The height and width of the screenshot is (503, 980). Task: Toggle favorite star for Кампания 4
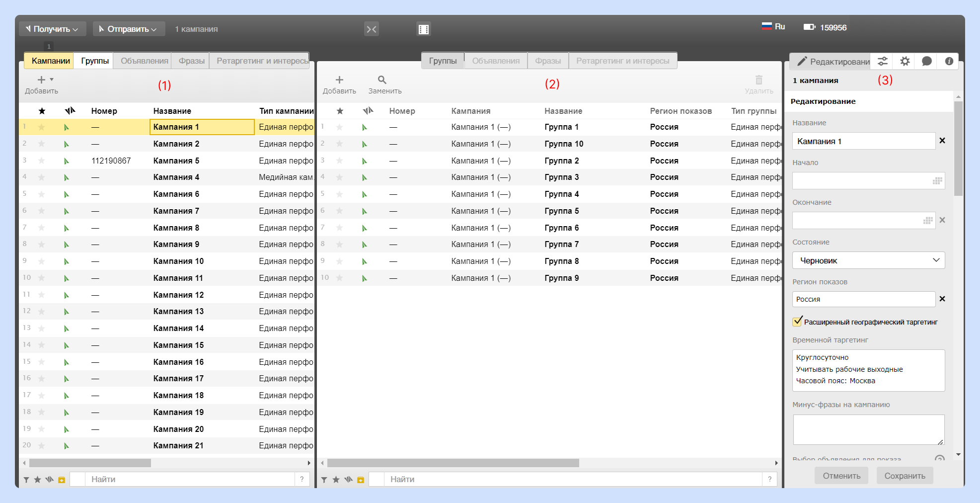[42, 177]
